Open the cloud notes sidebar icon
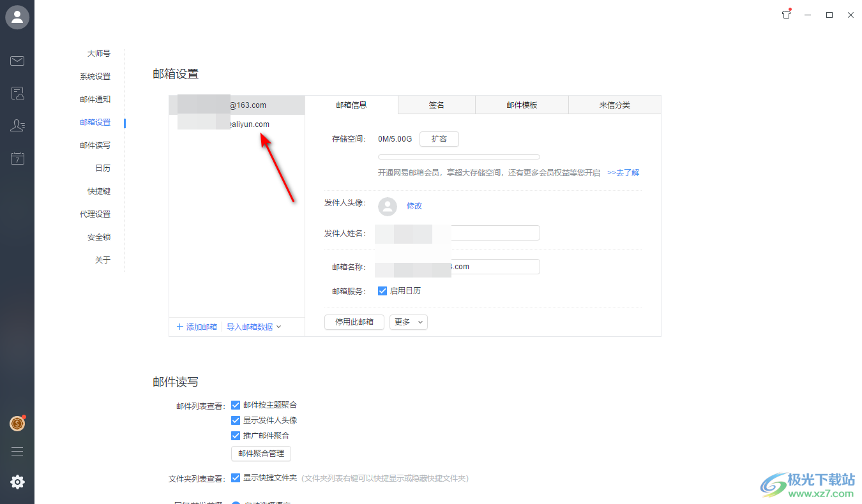The image size is (862, 504). click(17, 94)
